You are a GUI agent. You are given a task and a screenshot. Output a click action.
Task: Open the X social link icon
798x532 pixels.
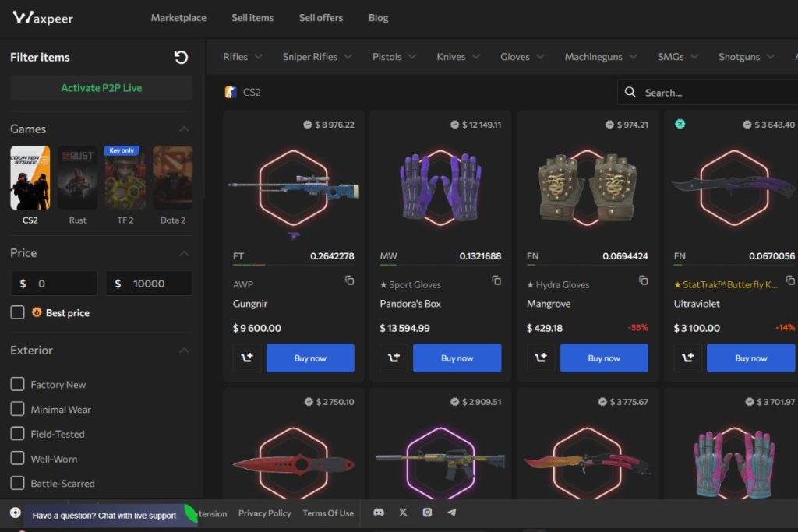click(x=403, y=513)
